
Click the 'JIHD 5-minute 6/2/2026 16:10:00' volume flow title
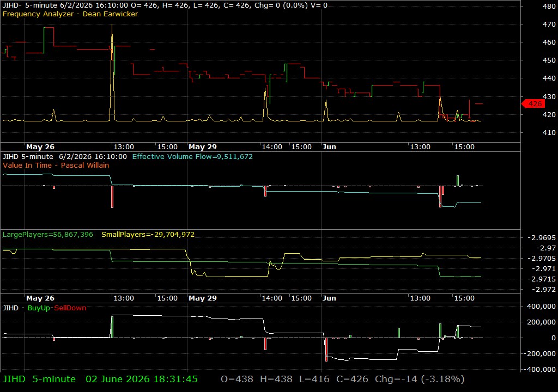[65, 156]
